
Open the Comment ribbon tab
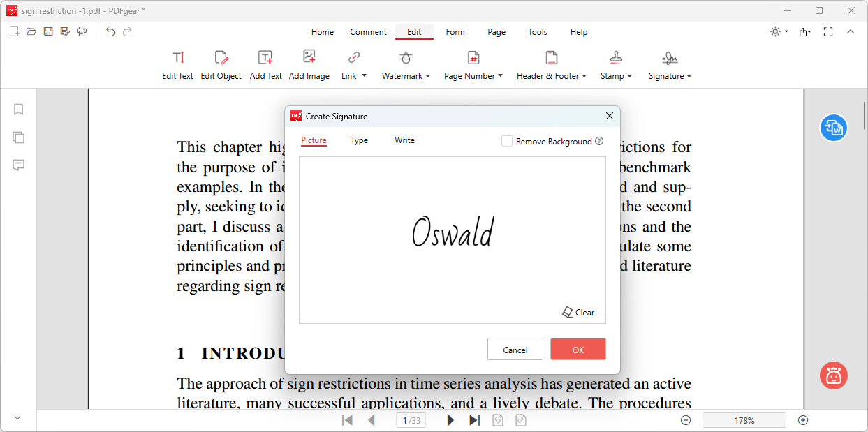point(368,32)
